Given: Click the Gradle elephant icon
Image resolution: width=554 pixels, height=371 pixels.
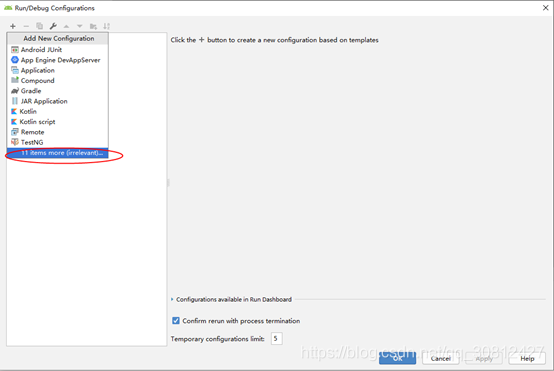Looking at the screenshot, I should (15, 91).
